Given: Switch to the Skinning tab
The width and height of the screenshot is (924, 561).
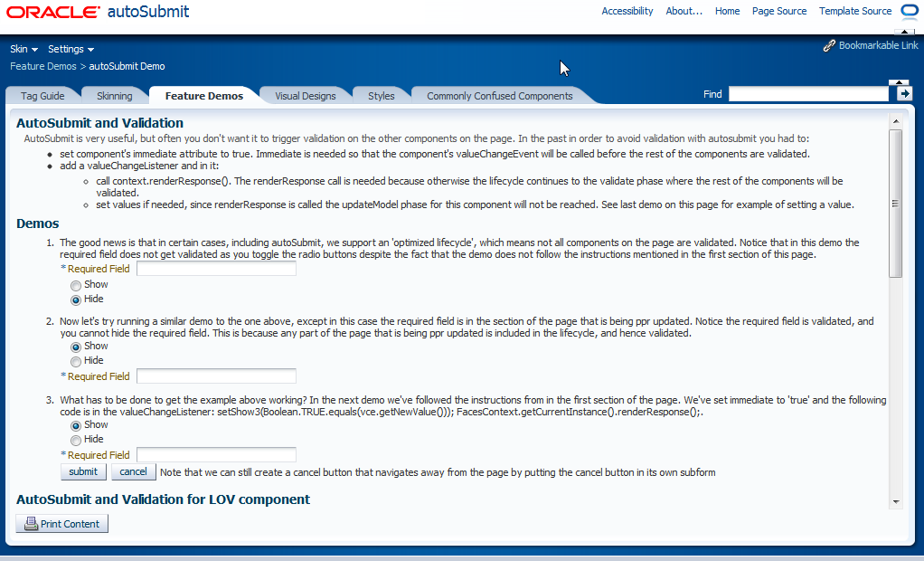Looking at the screenshot, I should tap(114, 96).
